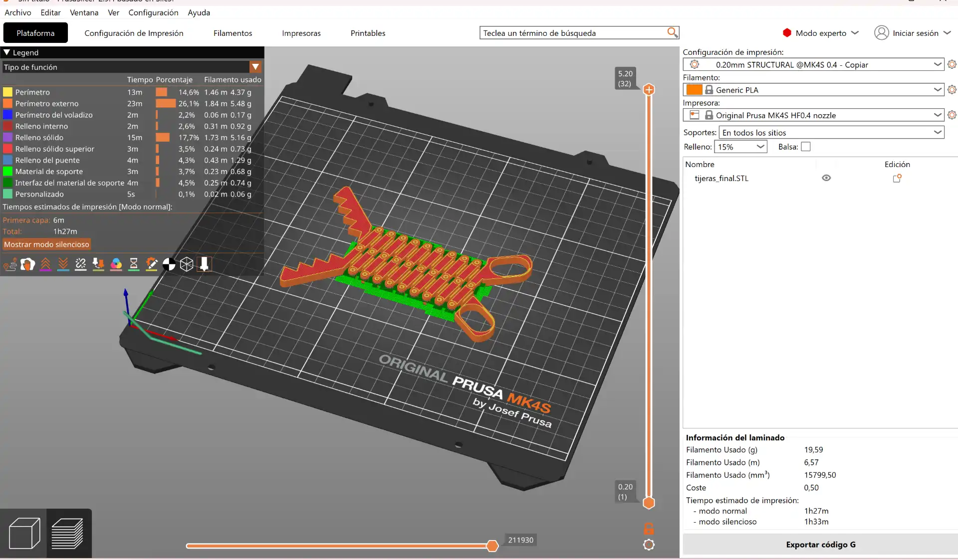Enable the Balsa checkbox
The image size is (958, 560).
(805, 147)
